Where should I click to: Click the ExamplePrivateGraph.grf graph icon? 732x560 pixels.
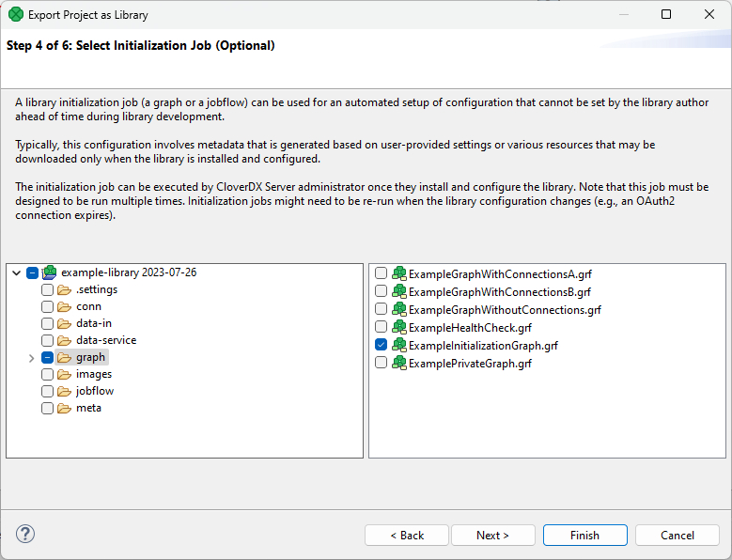tap(398, 363)
